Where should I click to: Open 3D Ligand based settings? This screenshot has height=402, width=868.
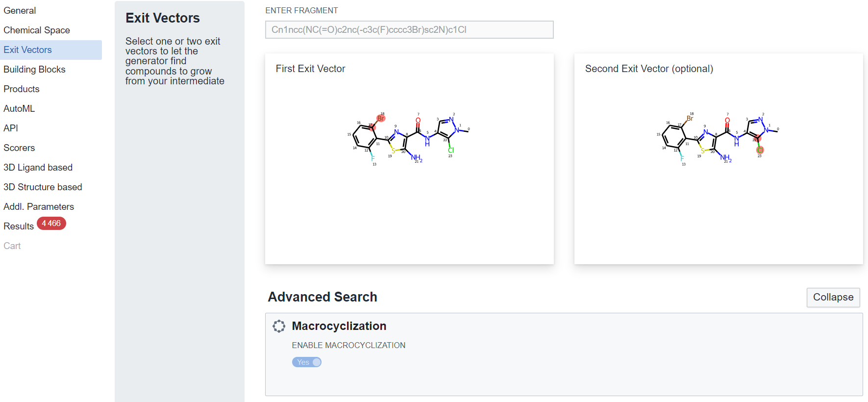(x=38, y=167)
